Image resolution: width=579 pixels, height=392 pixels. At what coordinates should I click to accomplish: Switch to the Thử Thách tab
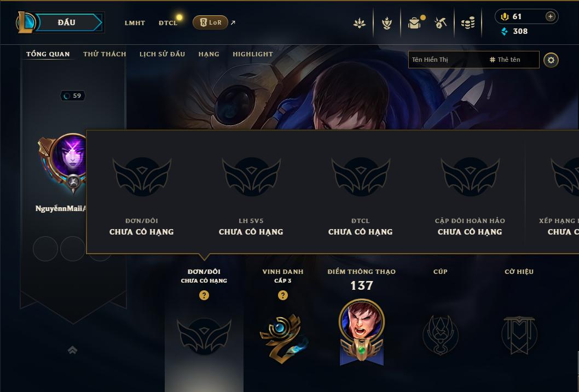(105, 54)
